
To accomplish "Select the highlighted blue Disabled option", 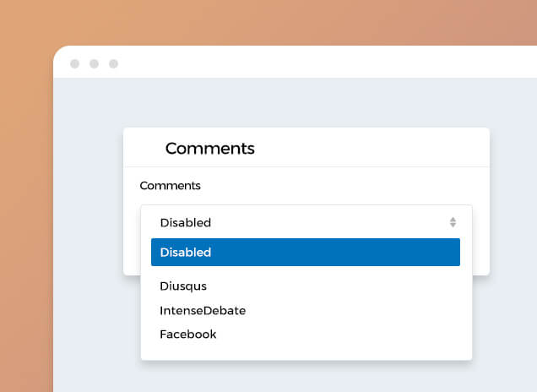I will pos(305,252).
